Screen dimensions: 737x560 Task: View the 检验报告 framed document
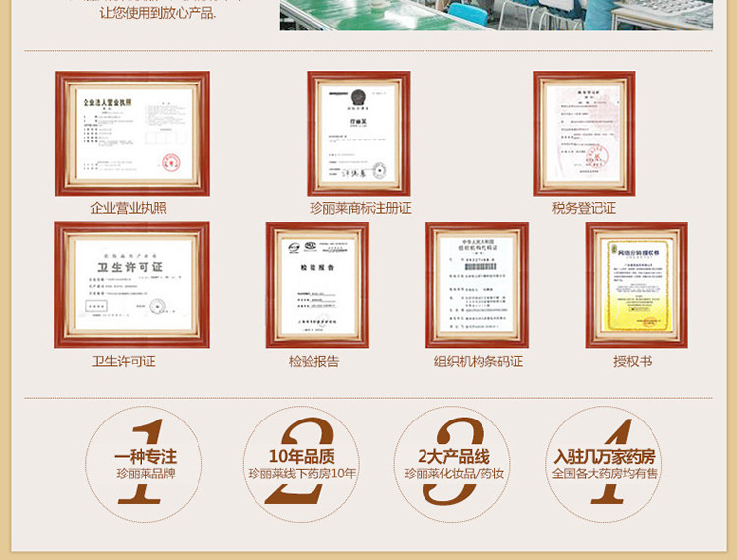pyautogui.click(x=317, y=285)
